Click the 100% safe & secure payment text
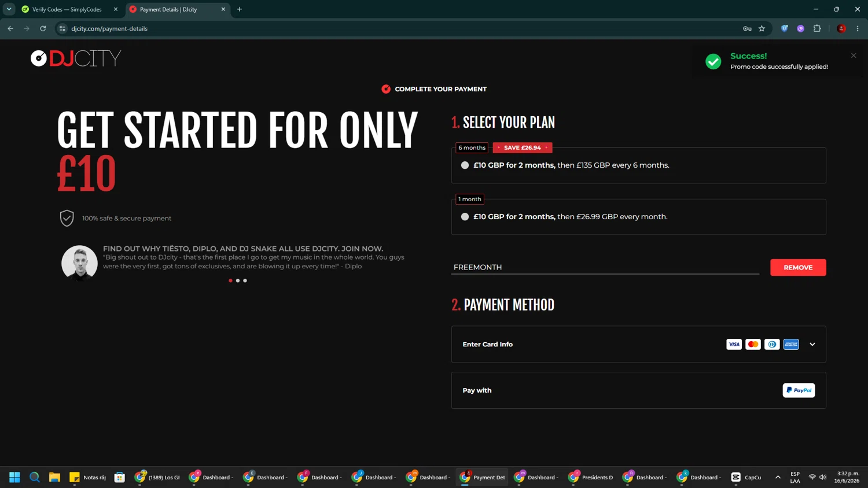Image resolution: width=868 pixels, height=488 pixels. 127,218
